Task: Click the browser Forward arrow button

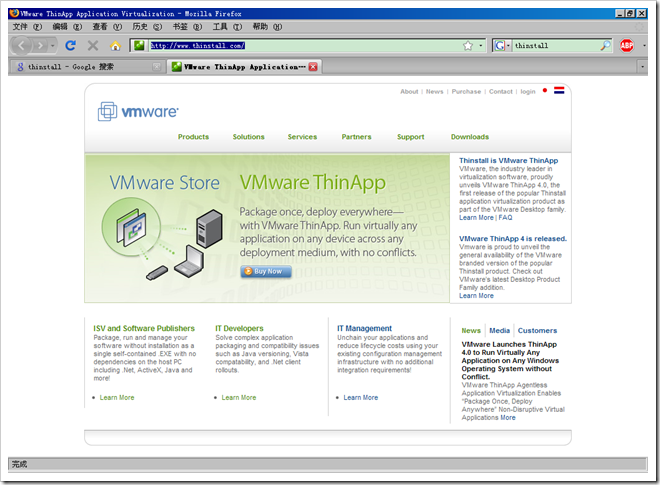Action: pyautogui.click(x=40, y=45)
